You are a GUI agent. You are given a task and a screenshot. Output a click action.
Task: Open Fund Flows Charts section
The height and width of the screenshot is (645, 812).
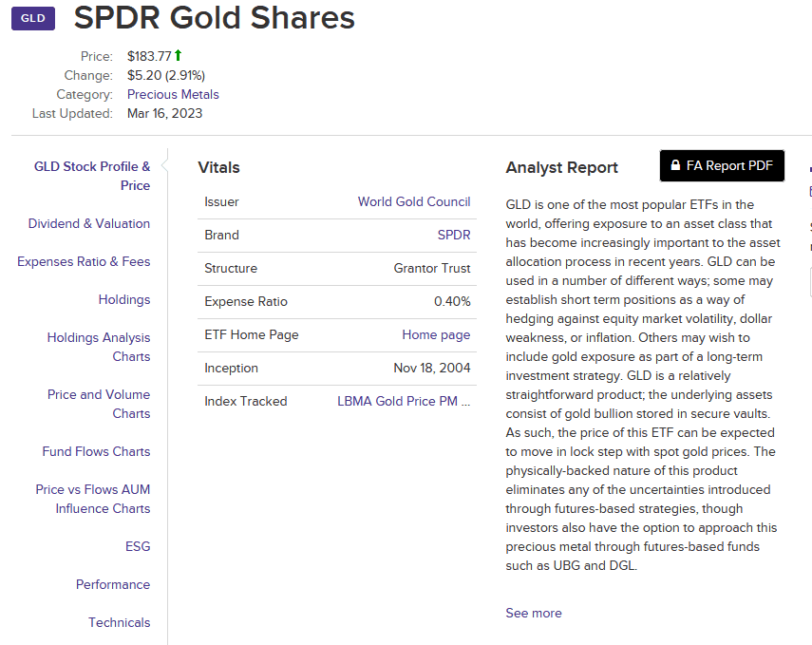coord(96,451)
